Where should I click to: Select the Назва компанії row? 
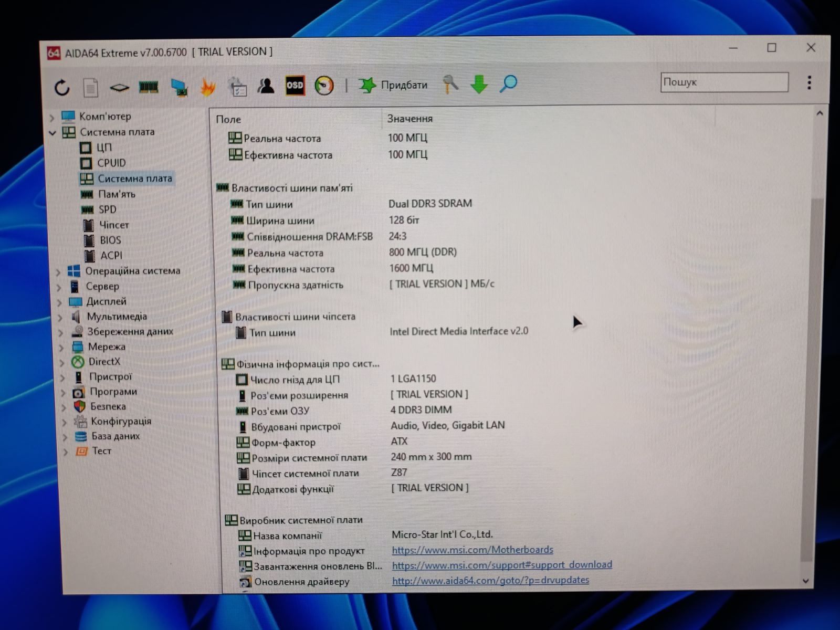(366, 535)
